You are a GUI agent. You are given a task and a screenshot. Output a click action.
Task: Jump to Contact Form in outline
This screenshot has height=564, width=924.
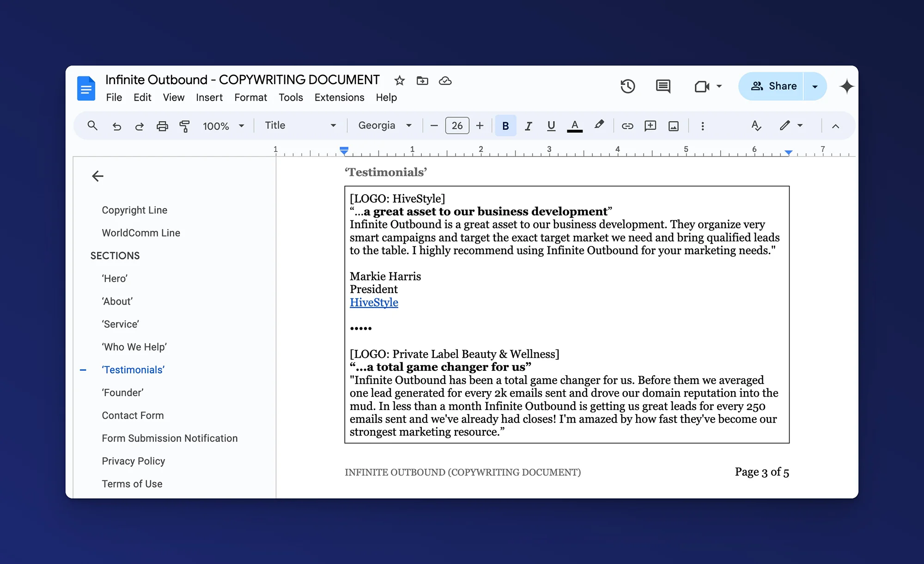pos(133,416)
